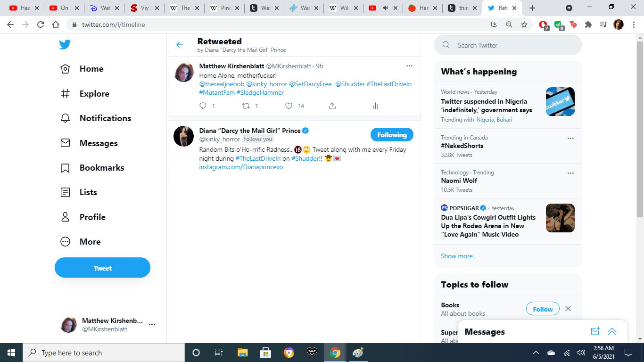The height and width of the screenshot is (362, 644).
Task: Expand the Messages drawer
Action: [612, 331]
